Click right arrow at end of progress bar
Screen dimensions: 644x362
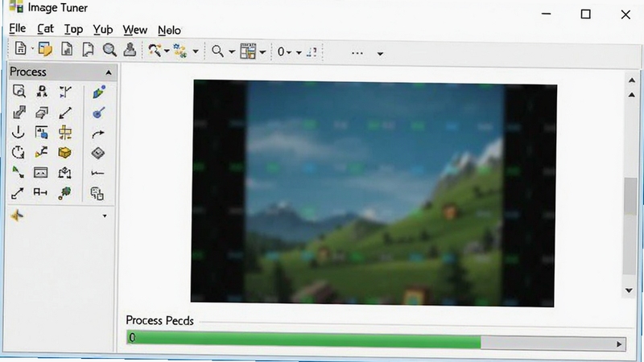coord(619,344)
